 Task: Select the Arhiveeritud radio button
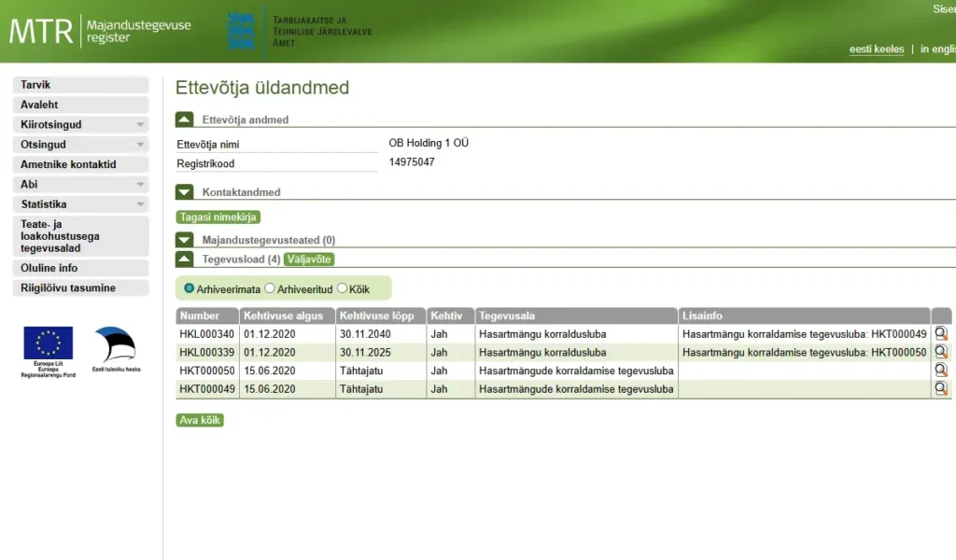(270, 289)
